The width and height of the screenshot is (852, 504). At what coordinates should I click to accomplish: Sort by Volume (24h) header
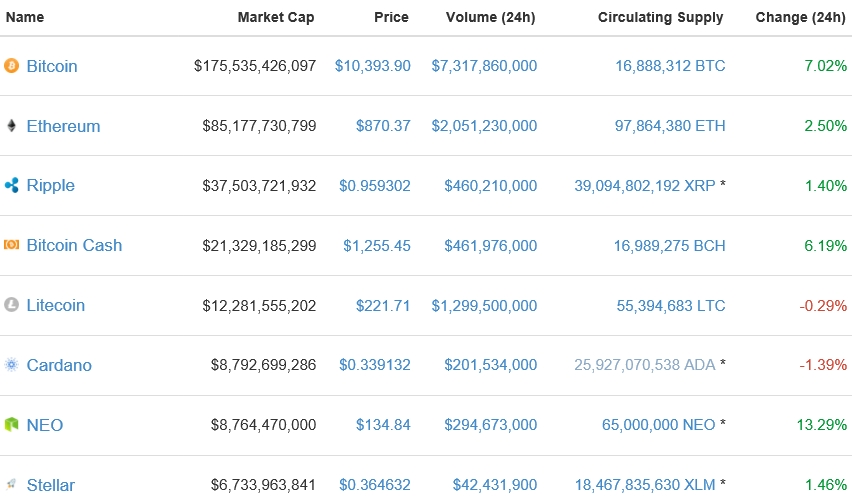click(x=490, y=18)
